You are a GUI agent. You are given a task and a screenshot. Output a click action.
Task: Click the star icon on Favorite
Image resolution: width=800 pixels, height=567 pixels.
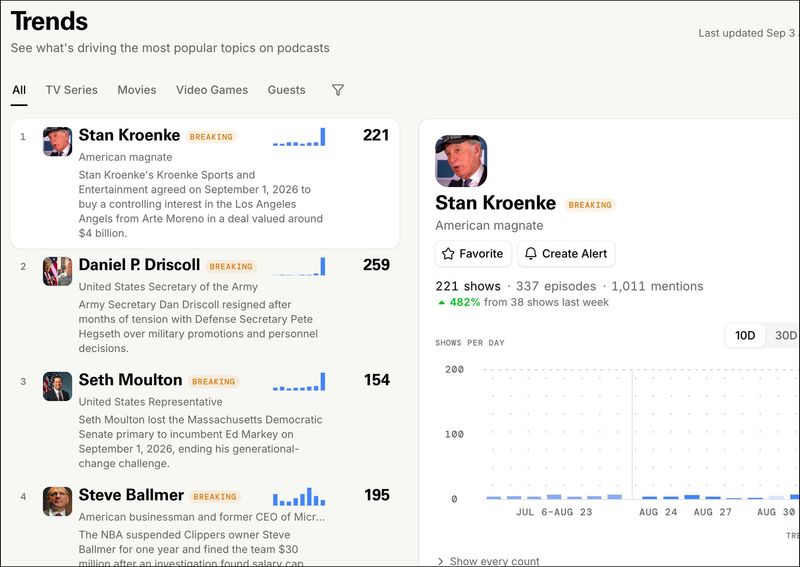click(448, 254)
